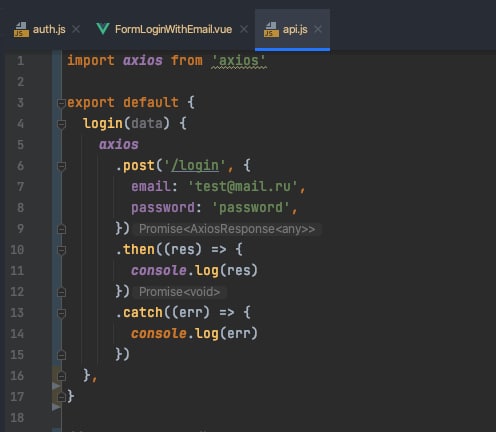Click the email property key

point(150,187)
